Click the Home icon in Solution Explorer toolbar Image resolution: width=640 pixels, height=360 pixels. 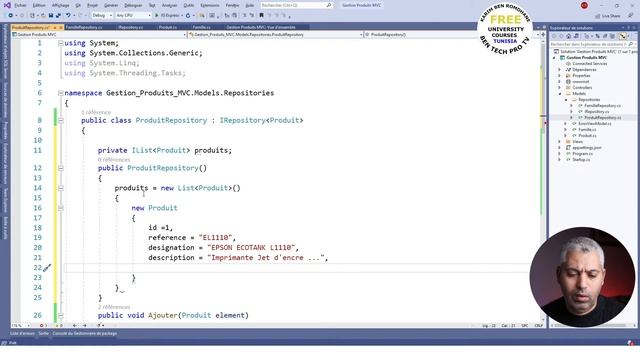pyautogui.click(x=568, y=36)
